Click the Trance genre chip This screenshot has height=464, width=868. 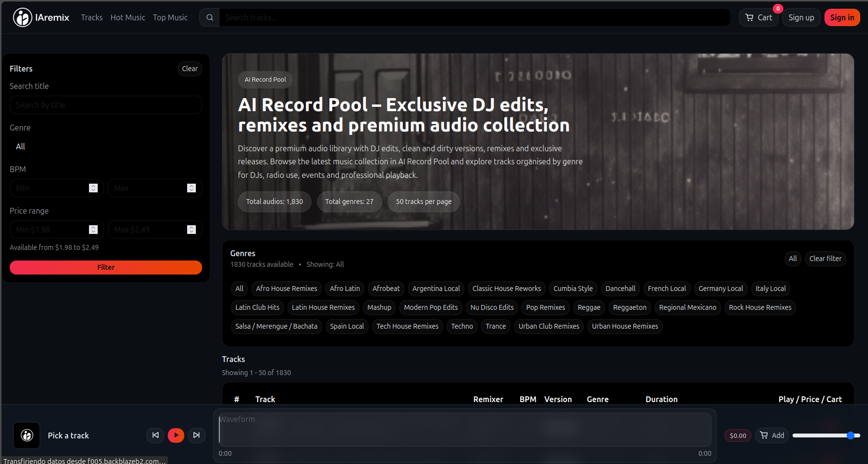coord(496,326)
